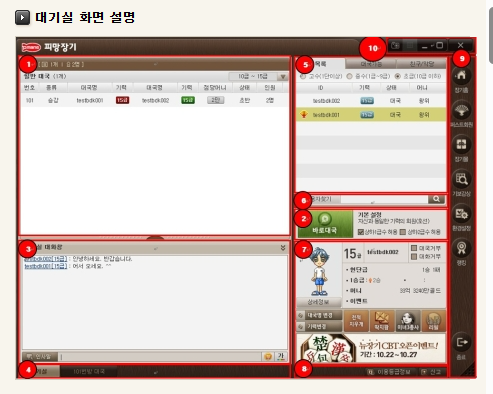Click the 리필 refill coin tile
493x394 pixels.
[433, 321]
